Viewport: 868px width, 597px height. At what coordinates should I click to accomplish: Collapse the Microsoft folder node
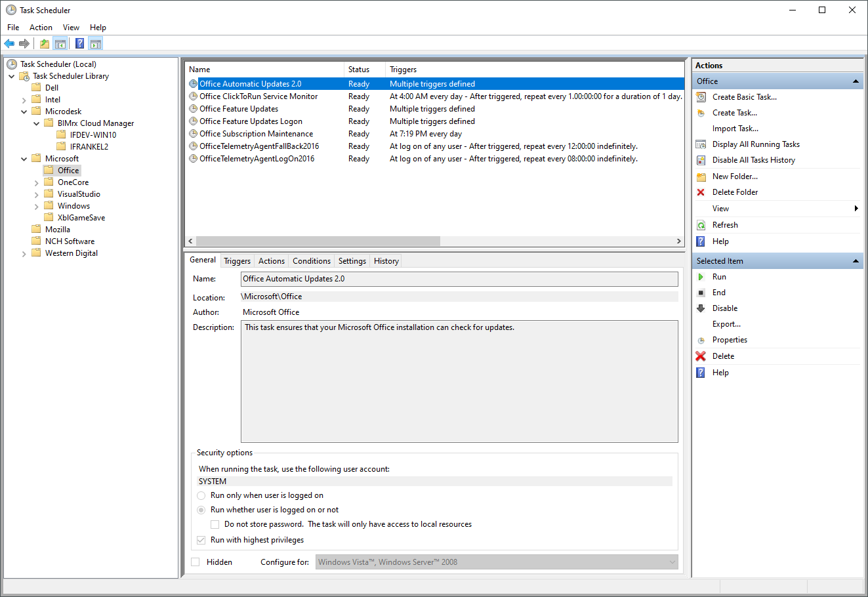click(x=24, y=159)
